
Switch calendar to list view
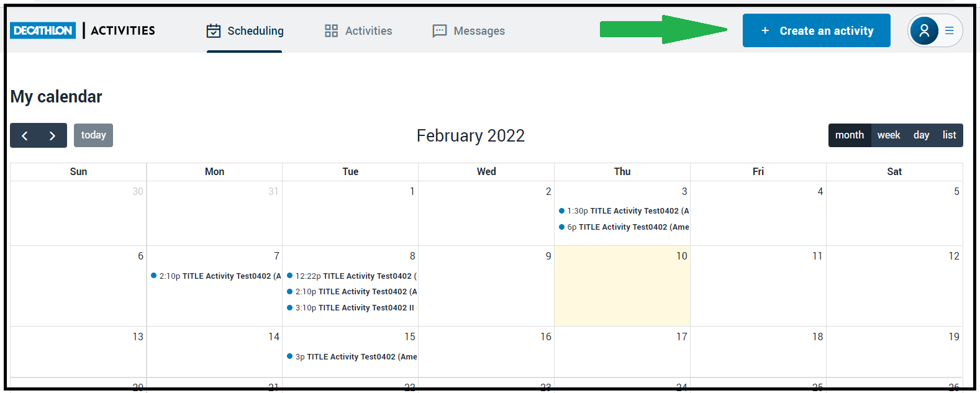tap(949, 135)
